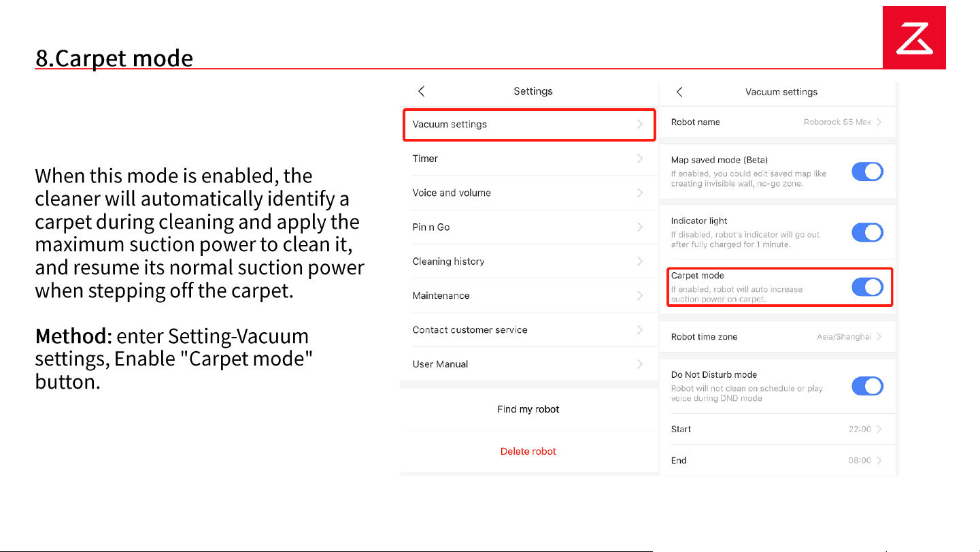Image resolution: width=980 pixels, height=552 pixels.
Task: Click the 'Do Not Disturb mode' label
Action: 714,375
